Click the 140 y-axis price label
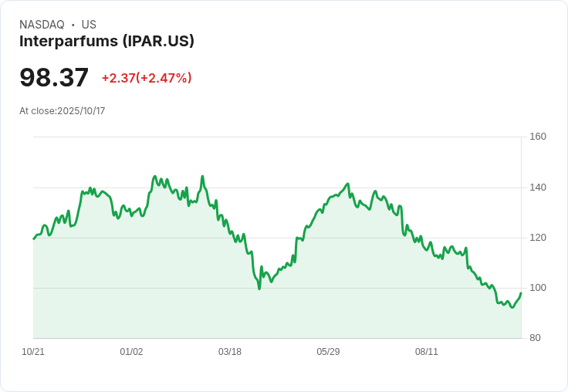The image size is (568, 392). coord(538,188)
